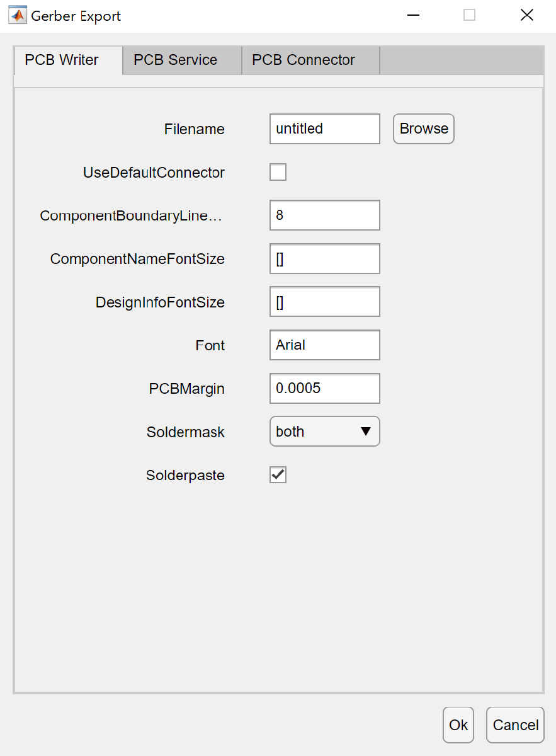This screenshot has height=756, width=556.
Task: Click the Filename text field
Action: (324, 129)
